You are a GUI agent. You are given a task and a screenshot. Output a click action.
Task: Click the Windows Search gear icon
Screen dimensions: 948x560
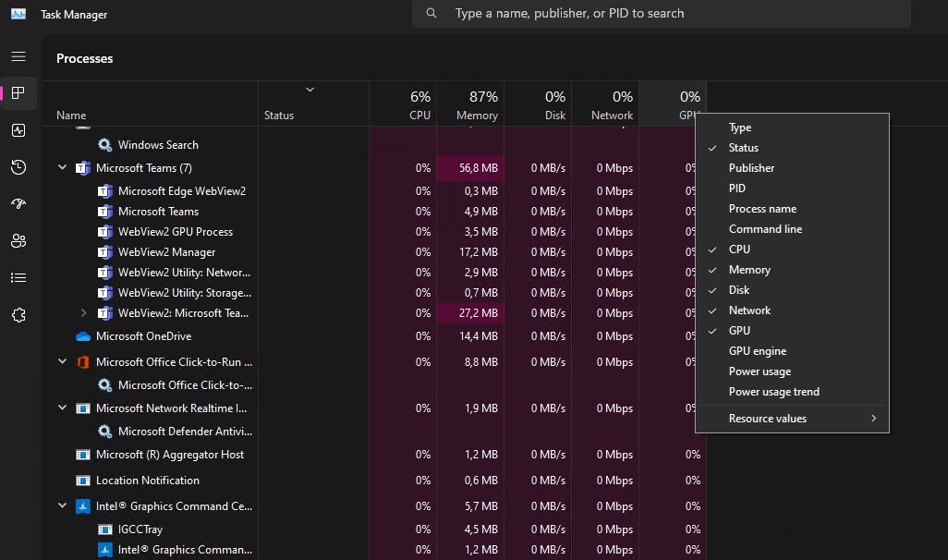pyautogui.click(x=104, y=144)
